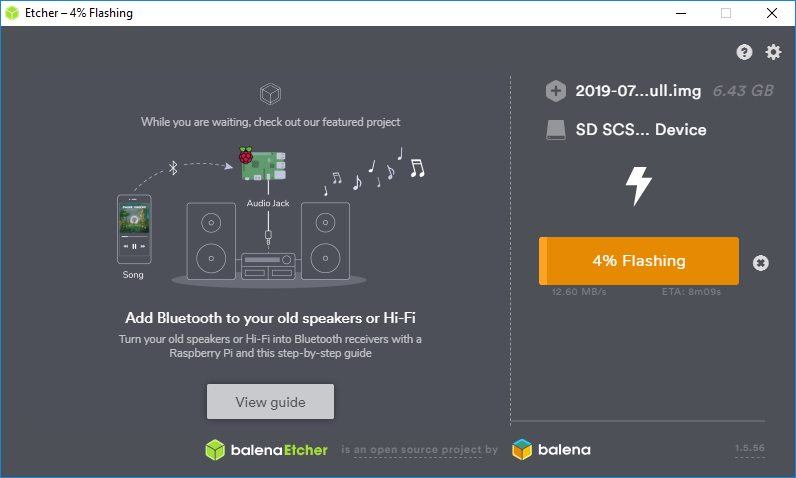Cancel flashing with the X icon

tap(761, 262)
